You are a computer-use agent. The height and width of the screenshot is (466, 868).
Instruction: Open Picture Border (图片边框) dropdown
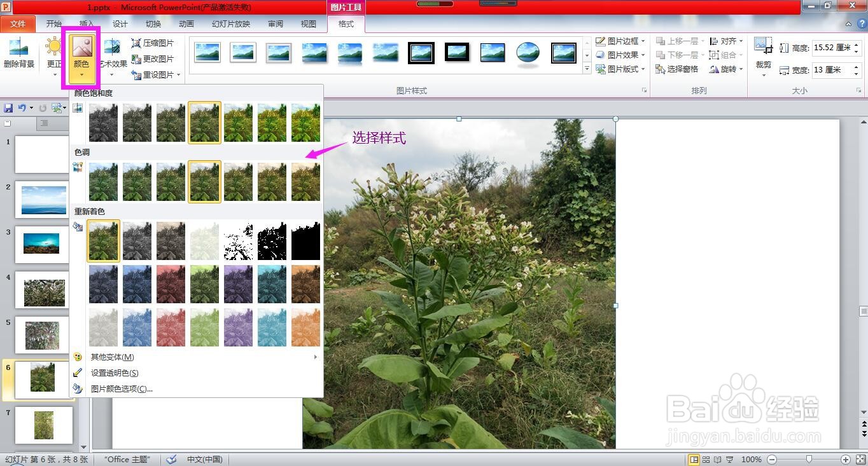620,41
